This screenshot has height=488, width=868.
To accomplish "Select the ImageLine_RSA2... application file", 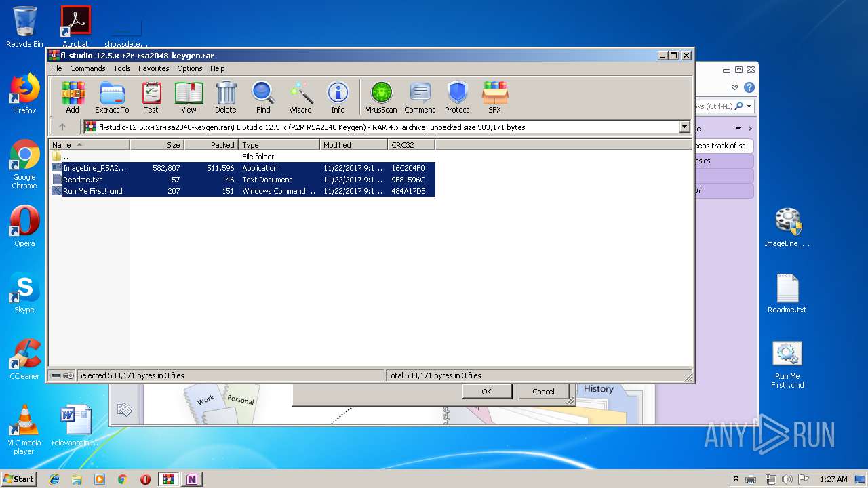I will 242,168.
